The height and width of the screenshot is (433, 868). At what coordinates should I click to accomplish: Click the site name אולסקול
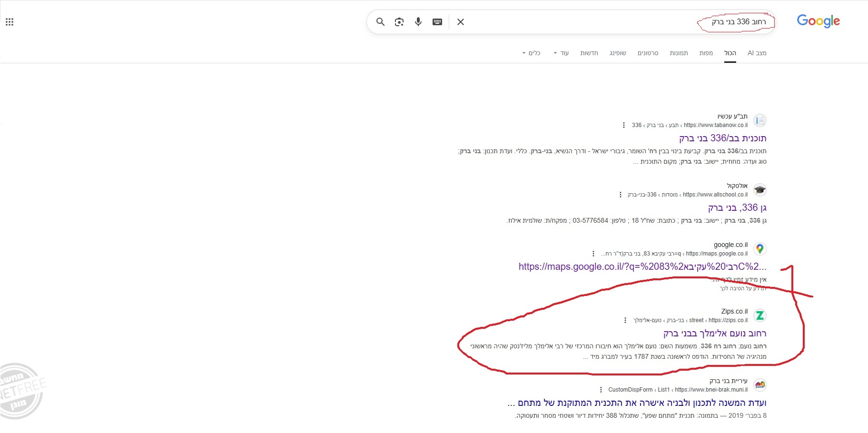[x=737, y=186]
